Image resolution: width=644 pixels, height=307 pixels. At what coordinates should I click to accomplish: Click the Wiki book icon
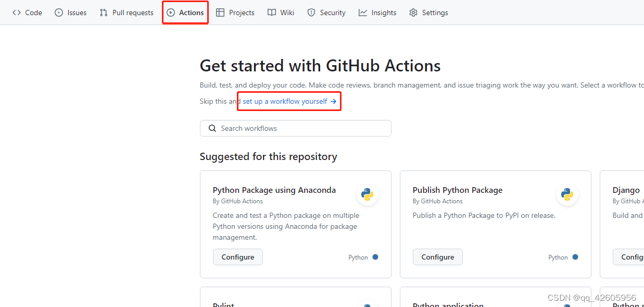click(x=272, y=13)
